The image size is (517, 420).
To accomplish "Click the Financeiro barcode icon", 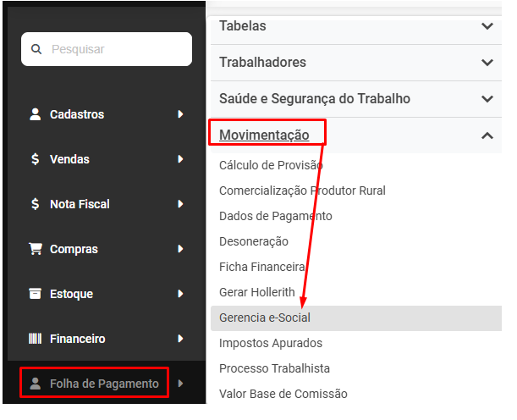I will pyautogui.click(x=36, y=339).
